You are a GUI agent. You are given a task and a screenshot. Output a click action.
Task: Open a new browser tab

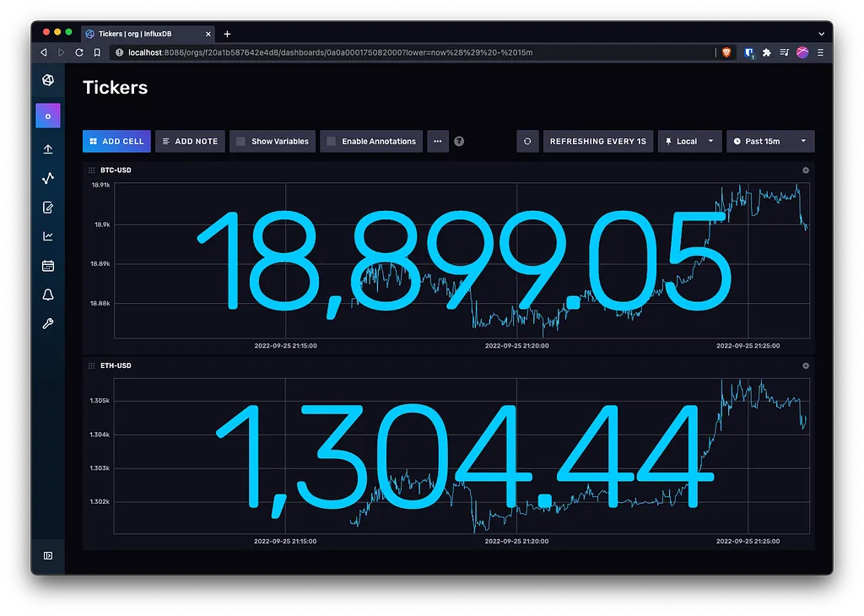tap(227, 34)
